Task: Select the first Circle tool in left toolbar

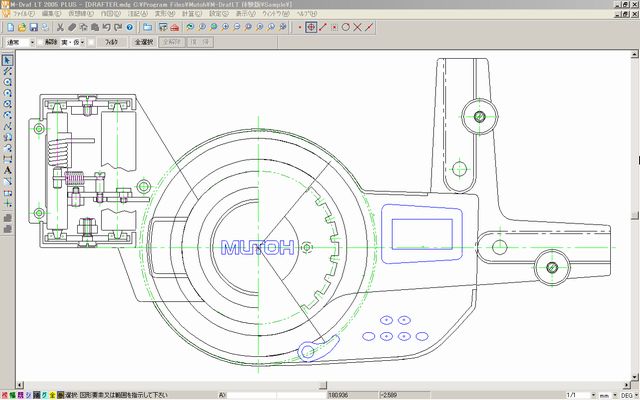Action: (x=7, y=82)
